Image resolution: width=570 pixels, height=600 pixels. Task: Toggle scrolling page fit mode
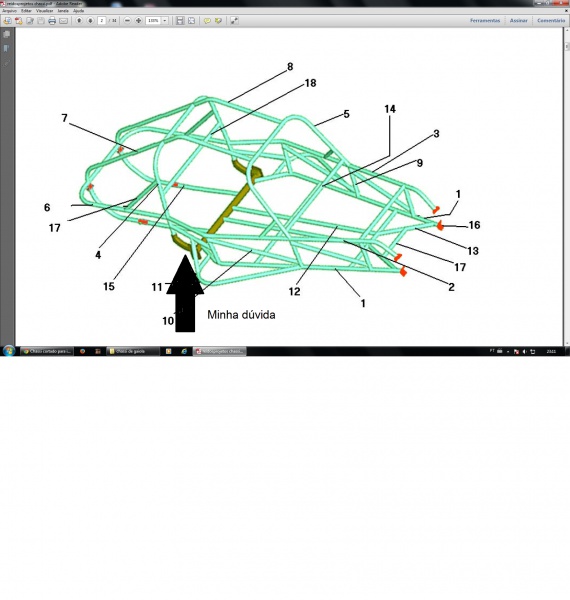coord(180,21)
